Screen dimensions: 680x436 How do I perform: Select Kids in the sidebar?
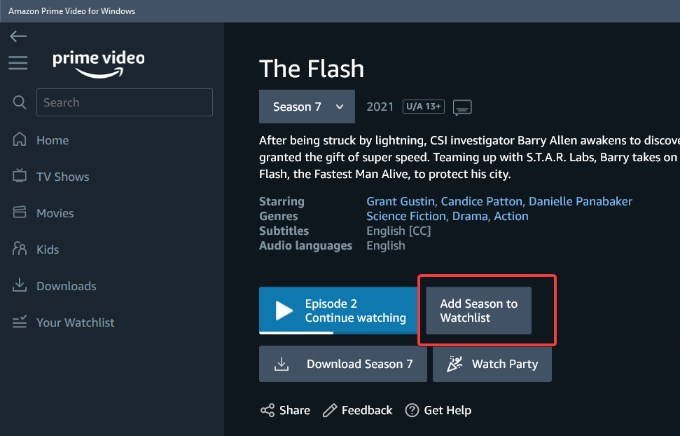48,250
